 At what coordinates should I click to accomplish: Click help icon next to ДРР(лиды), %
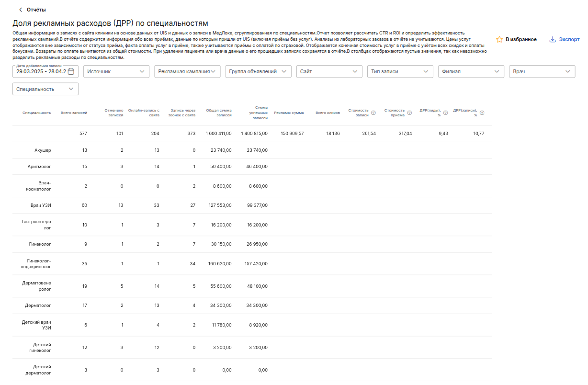pyautogui.click(x=445, y=113)
